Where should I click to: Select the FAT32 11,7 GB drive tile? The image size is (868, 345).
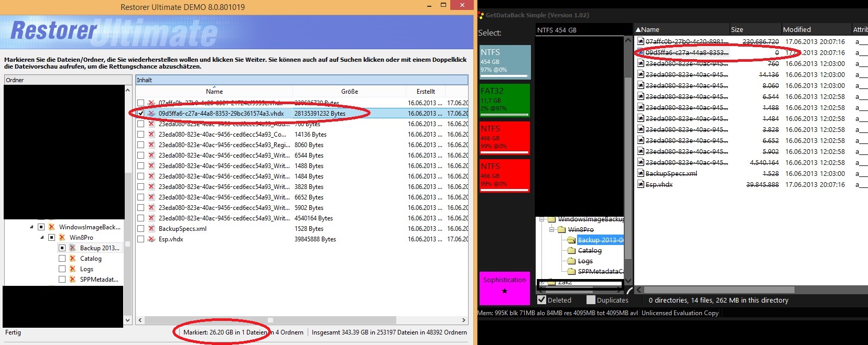[x=505, y=100]
